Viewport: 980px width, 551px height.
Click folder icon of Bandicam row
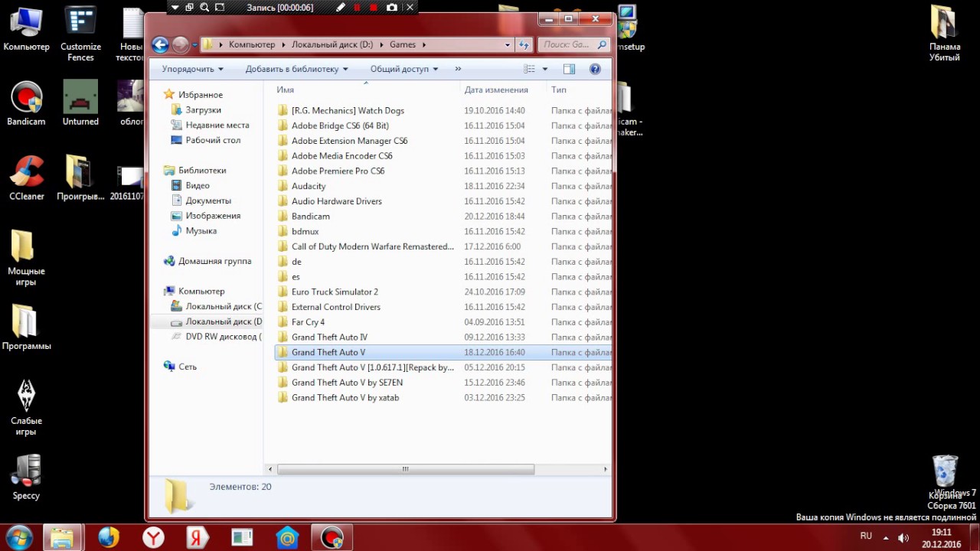coord(283,217)
